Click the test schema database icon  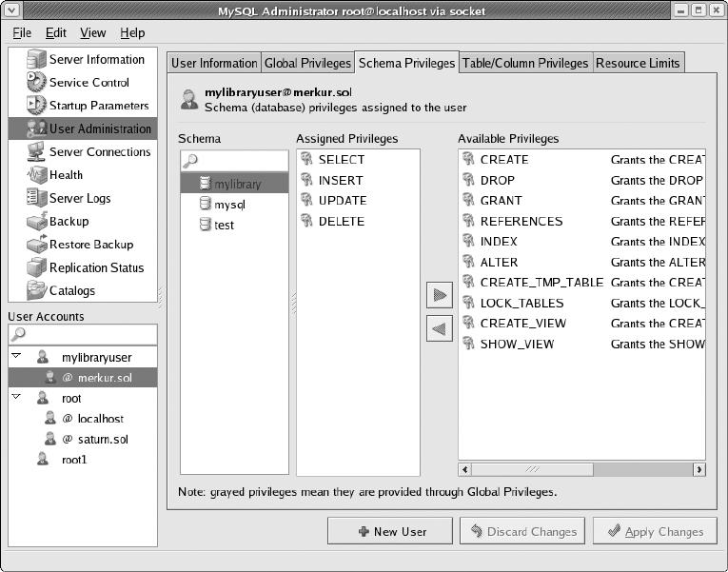206,225
